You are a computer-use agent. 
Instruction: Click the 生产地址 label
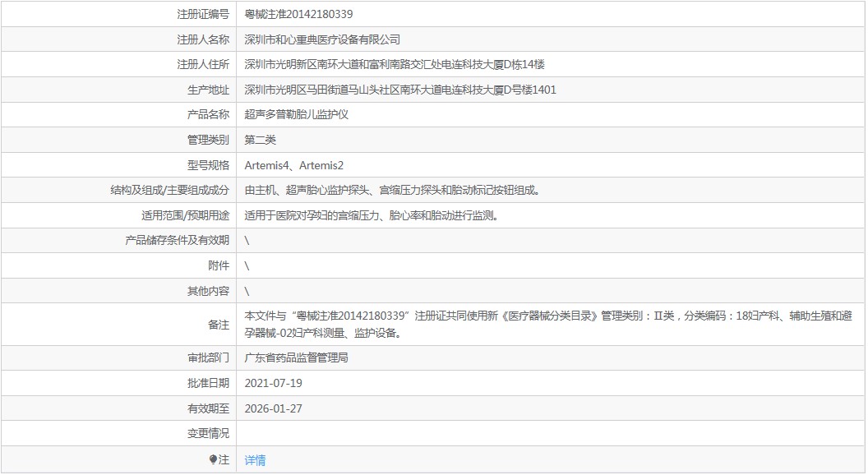point(208,90)
